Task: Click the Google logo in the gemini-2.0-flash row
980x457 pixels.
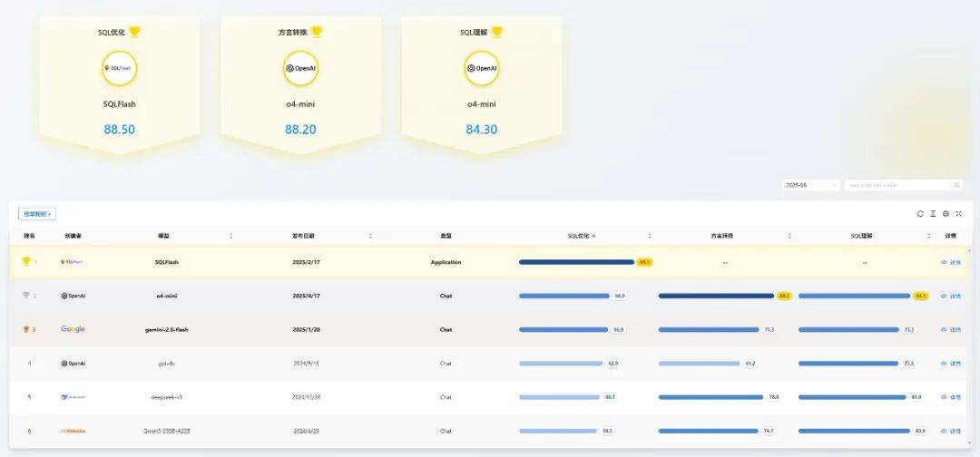Action: click(73, 329)
